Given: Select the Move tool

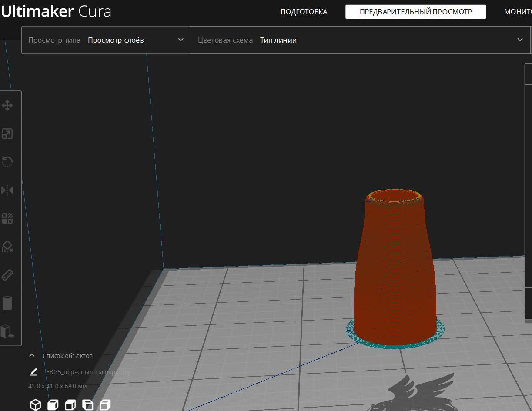Looking at the screenshot, I should 7,106.
